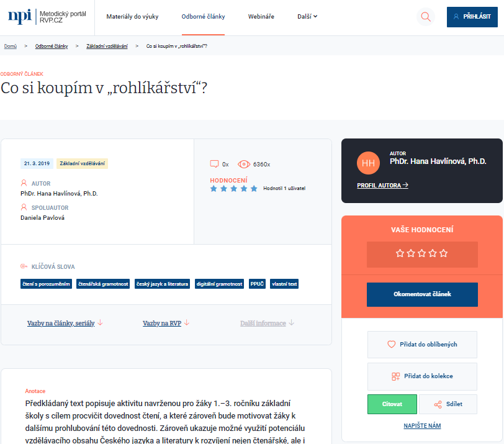
Task: Click the HH author avatar
Action: [368, 163]
